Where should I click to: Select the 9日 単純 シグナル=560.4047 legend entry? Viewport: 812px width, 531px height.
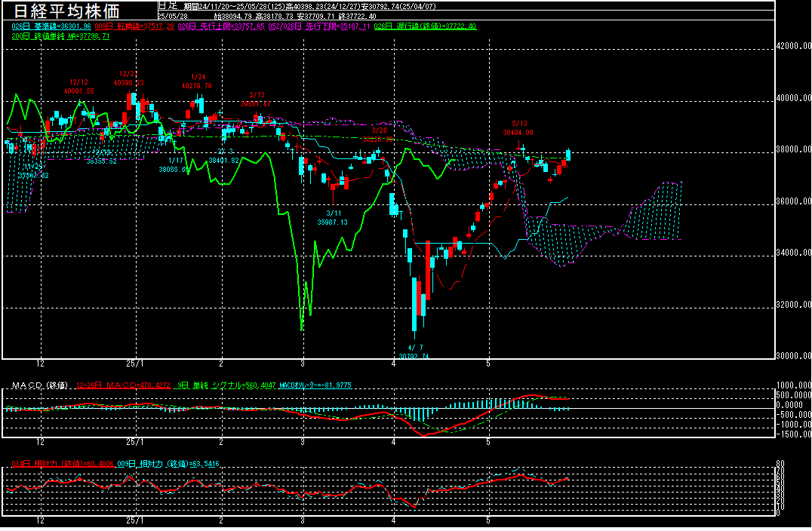pyautogui.click(x=226, y=385)
